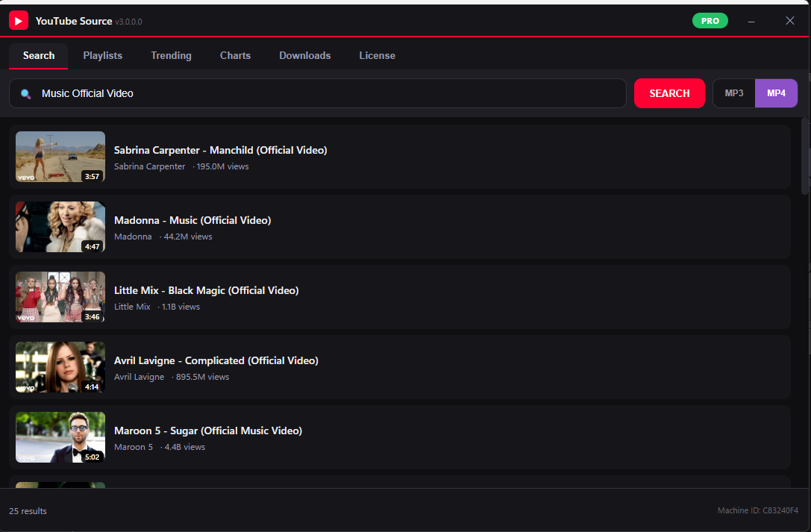Open the Downloads tab
Image resolution: width=811 pixels, height=532 pixels.
click(304, 55)
